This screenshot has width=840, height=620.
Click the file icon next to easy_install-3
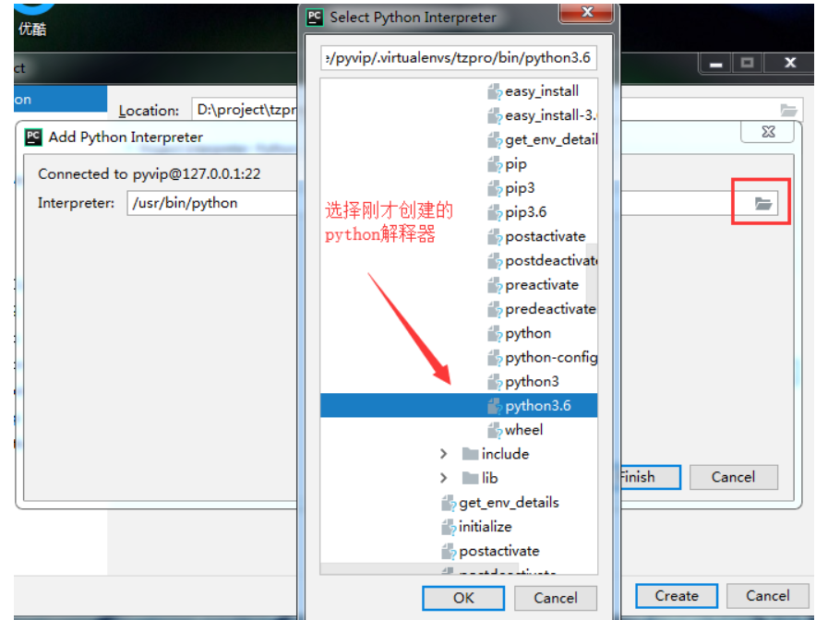click(495, 115)
